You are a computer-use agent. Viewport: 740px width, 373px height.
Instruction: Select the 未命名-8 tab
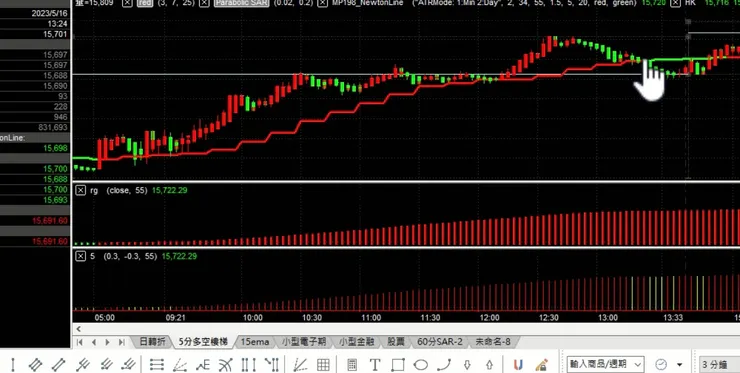tap(493, 341)
